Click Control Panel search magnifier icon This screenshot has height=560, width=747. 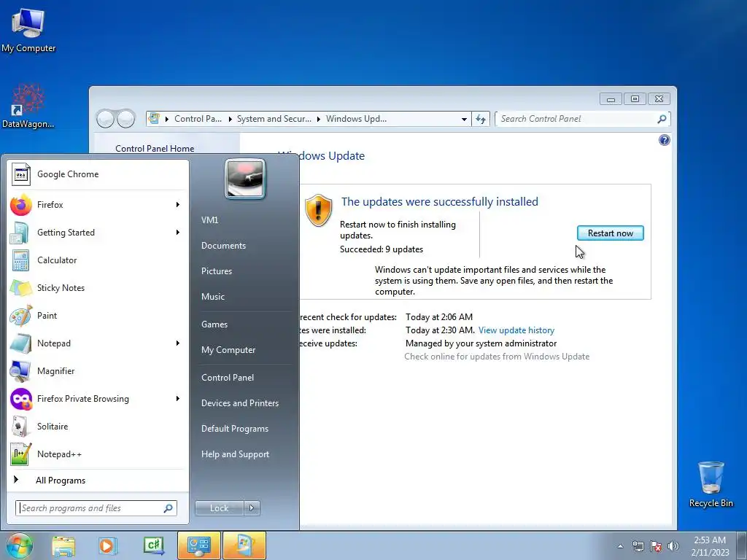coord(662,119)
